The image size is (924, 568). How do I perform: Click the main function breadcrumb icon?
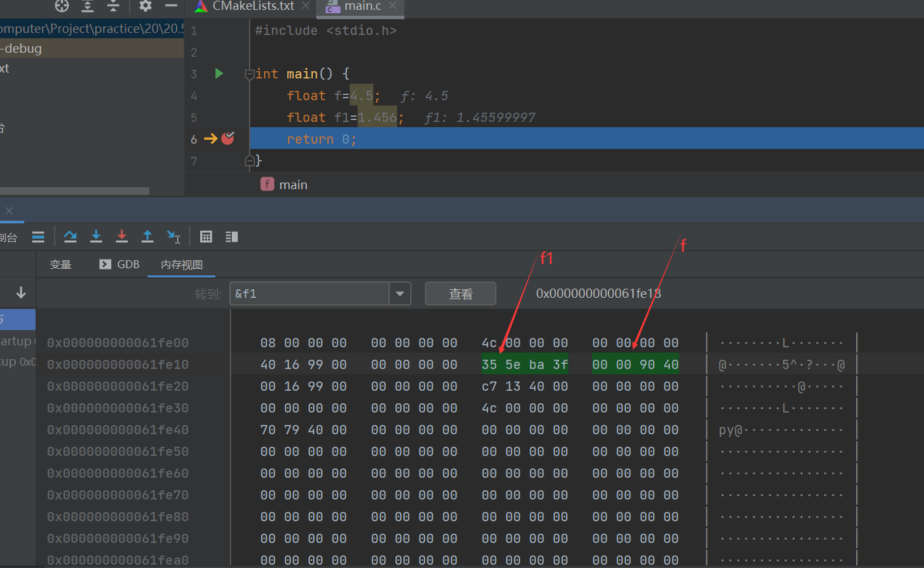[x=267, y=184]
